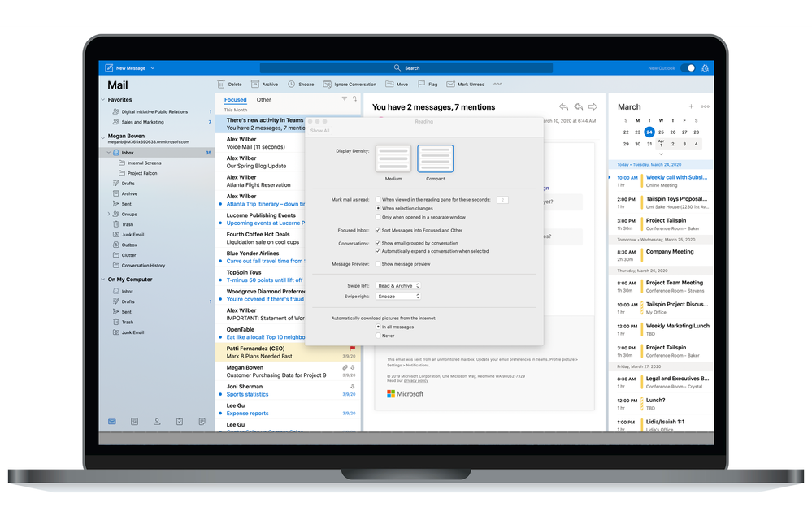Screen dimensions: 812x507
Task: Choose the Medium display density thumbnail
Action: pos(393,158)
